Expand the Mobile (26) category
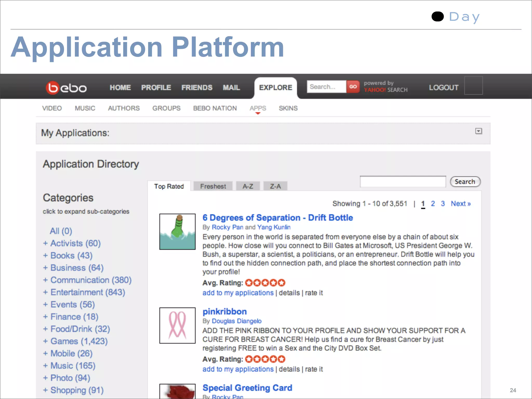Image resolution: width=532 pixels, height=399 pixels. tap(68, 353)
